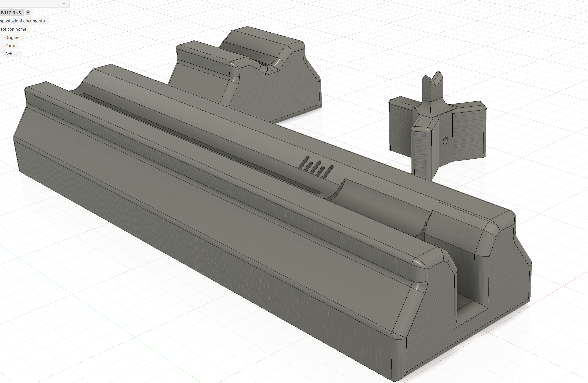Collapse the browser panel with the minus button
Screen dimensions: 588x383
tap(64, 3)
